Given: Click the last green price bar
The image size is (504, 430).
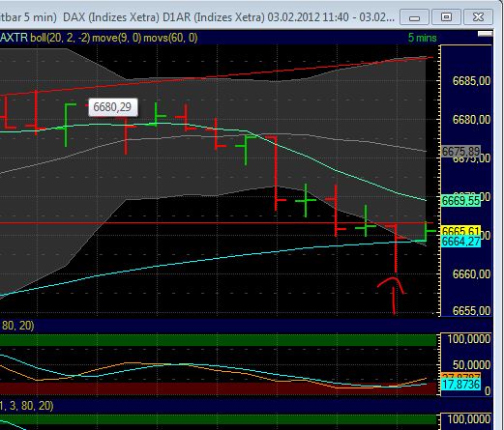Looking at the screenshot, I should [426, 231].
